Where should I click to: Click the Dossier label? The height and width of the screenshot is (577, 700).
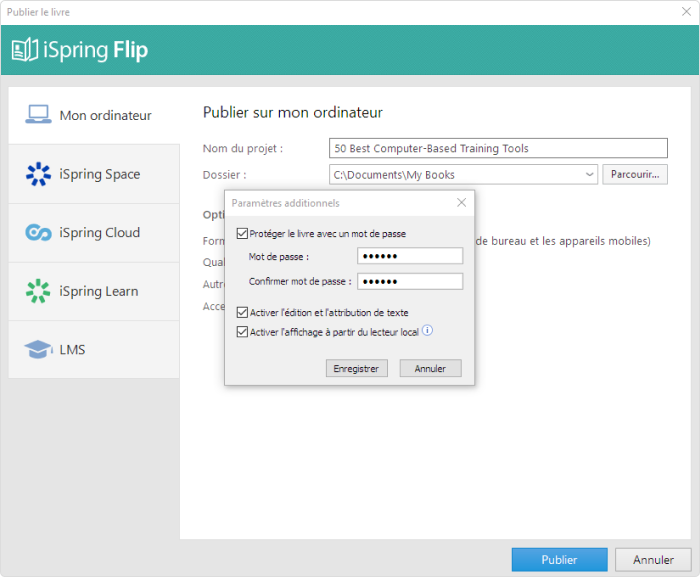(225, 175)
